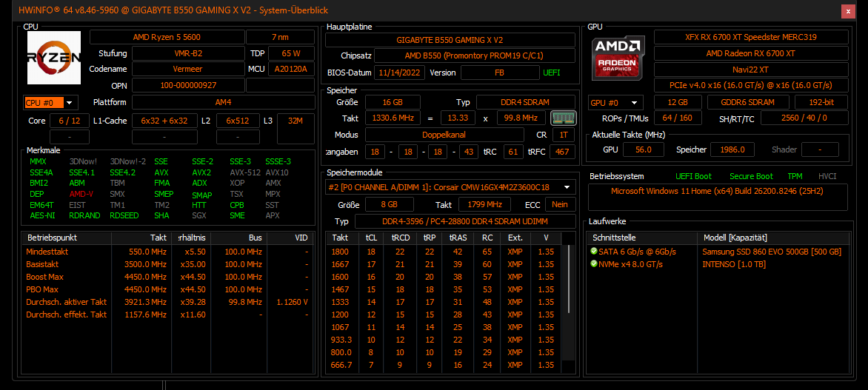Select the Durchsch. effekt. Takt row
The width and height of the screenshot is (868, 390).
tap(168, 315)
